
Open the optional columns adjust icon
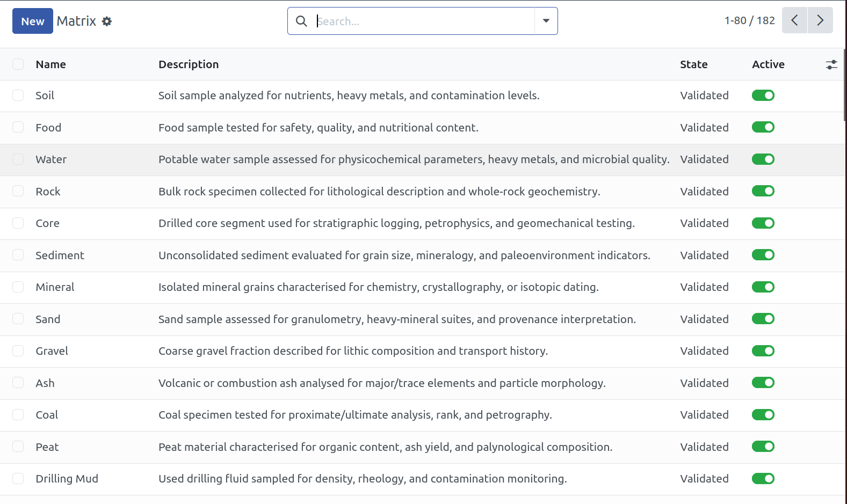(x=831, y=65)
